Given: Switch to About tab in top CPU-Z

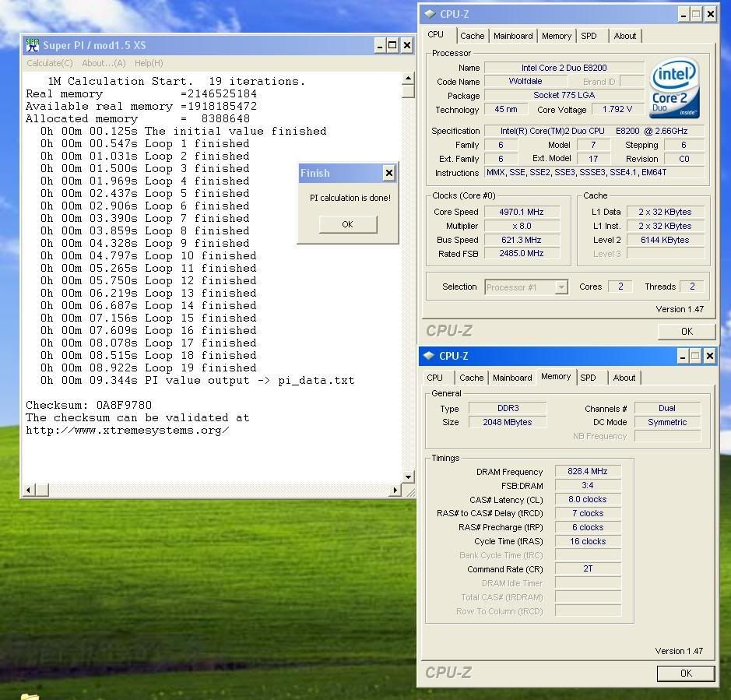Looking at the screenshot, I should 624,36.
